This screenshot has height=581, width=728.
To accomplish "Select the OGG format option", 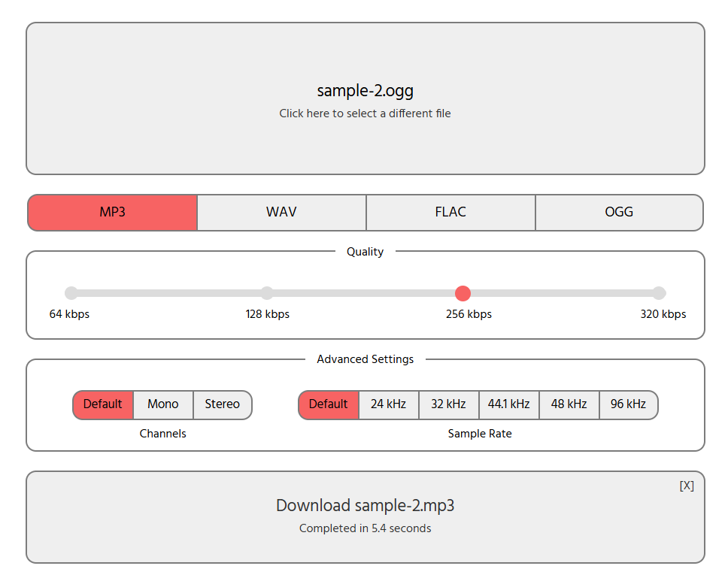I will [619, 212].
